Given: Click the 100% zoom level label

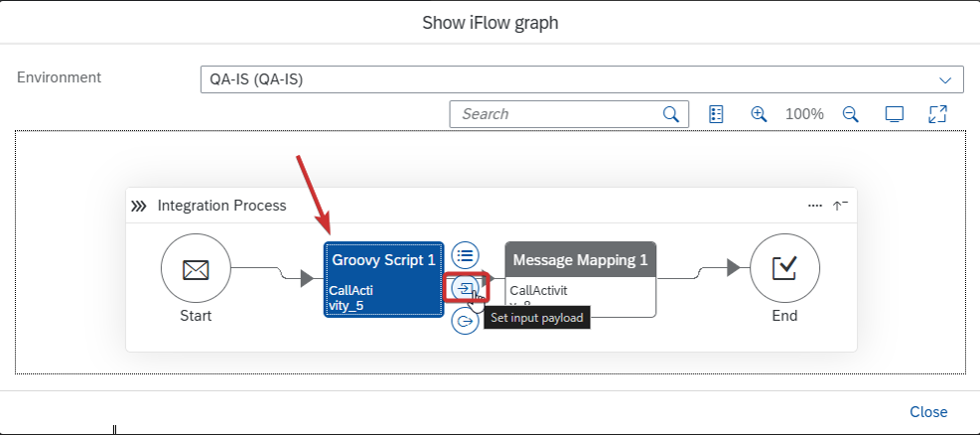Looking at the screenshot, I should (x=804, y=114).
